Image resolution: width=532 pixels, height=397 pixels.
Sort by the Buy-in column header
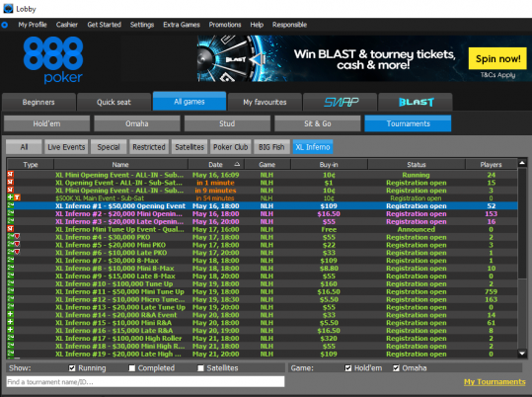[x=329, y=165]
